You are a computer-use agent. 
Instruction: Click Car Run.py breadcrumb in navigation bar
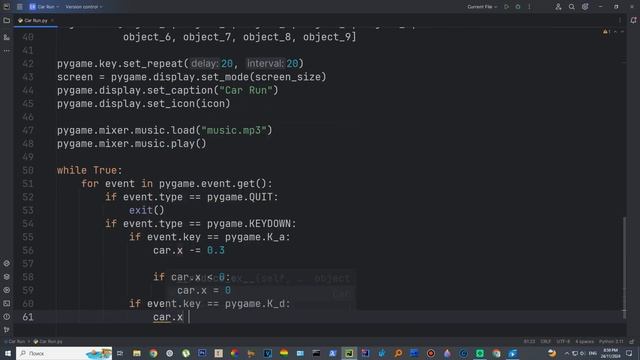48,341
